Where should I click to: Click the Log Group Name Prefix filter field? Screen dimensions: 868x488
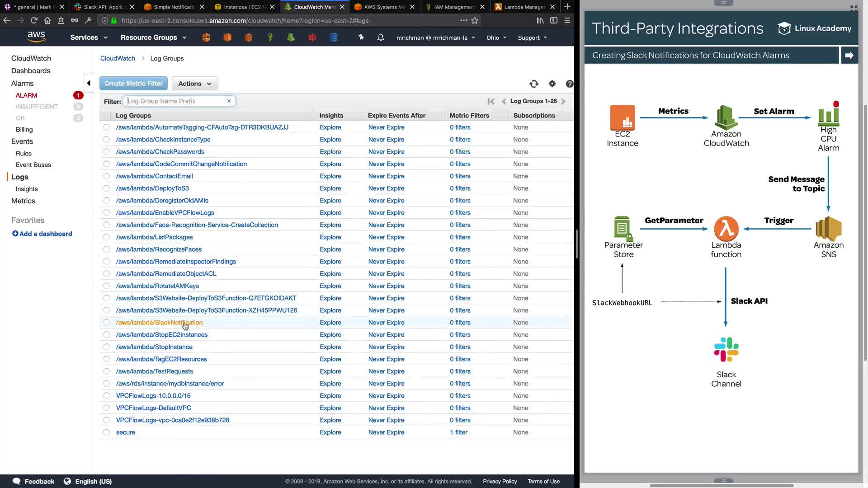coord(176,101)
